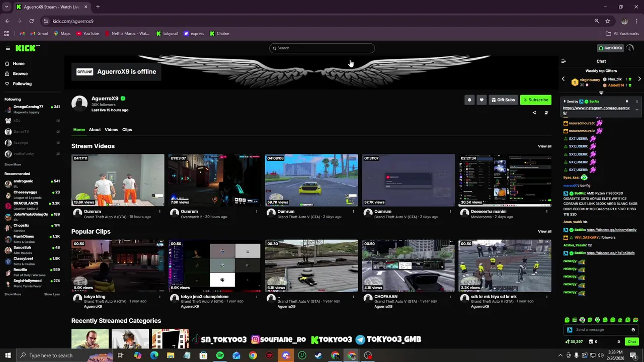Open options for CHOFAAAN clip

(x=450, y=297)
